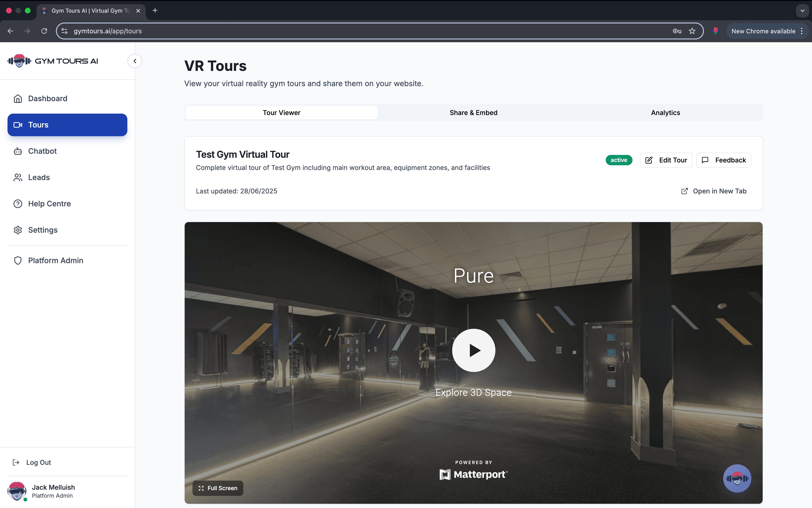Open Leads via the people icon

click(18, 177)
